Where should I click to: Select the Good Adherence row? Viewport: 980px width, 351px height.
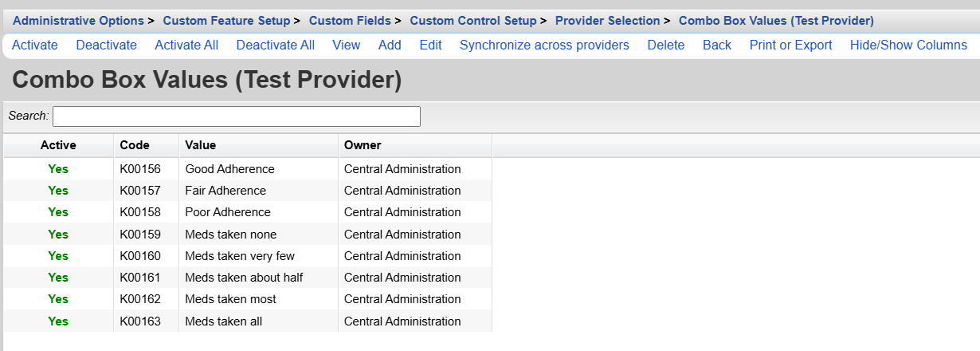point(229,169)
